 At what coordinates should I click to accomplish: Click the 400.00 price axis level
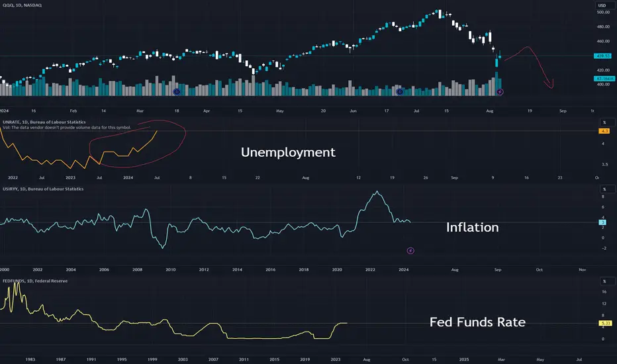[x=603, y=84]
